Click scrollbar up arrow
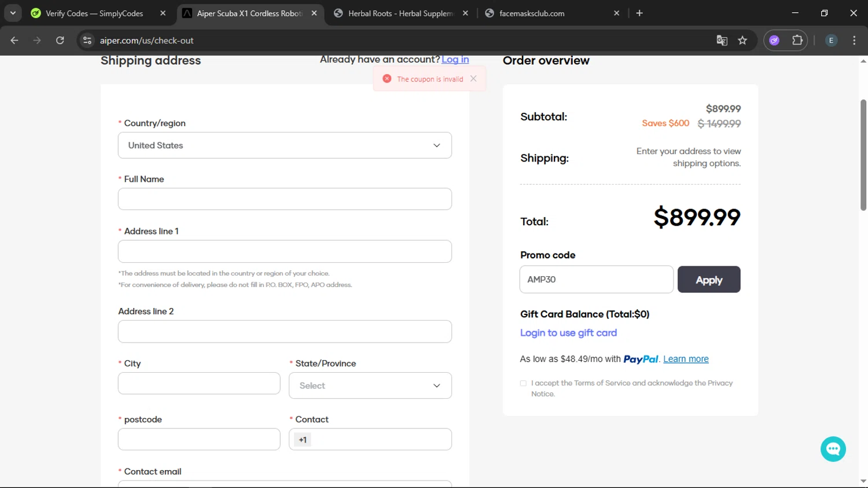The height and width of the screenshot is (488, 868). click(x=863, y=61)
